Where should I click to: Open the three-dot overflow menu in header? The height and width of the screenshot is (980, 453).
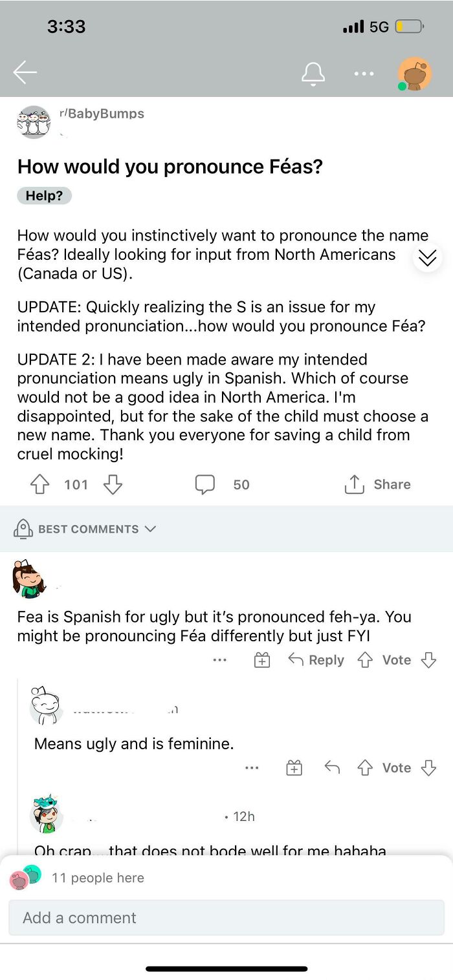click(x=364, y=74)
